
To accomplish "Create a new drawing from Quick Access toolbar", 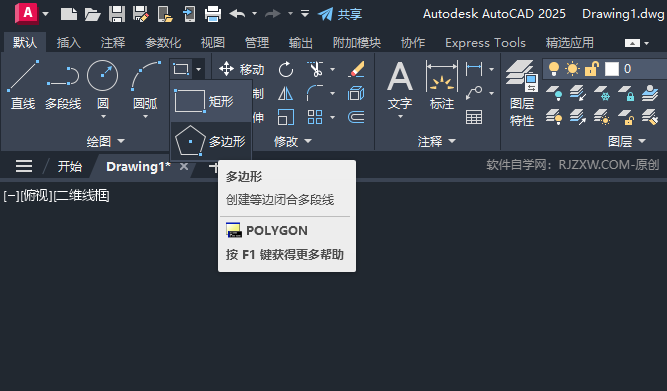I will point(68,14).
